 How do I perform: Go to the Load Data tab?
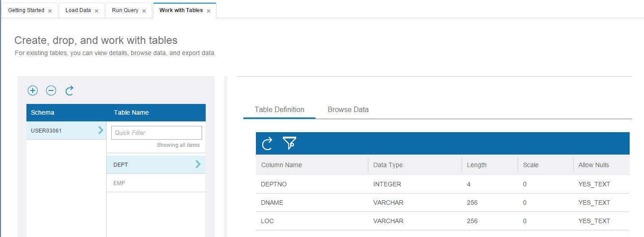click(78, 10)
